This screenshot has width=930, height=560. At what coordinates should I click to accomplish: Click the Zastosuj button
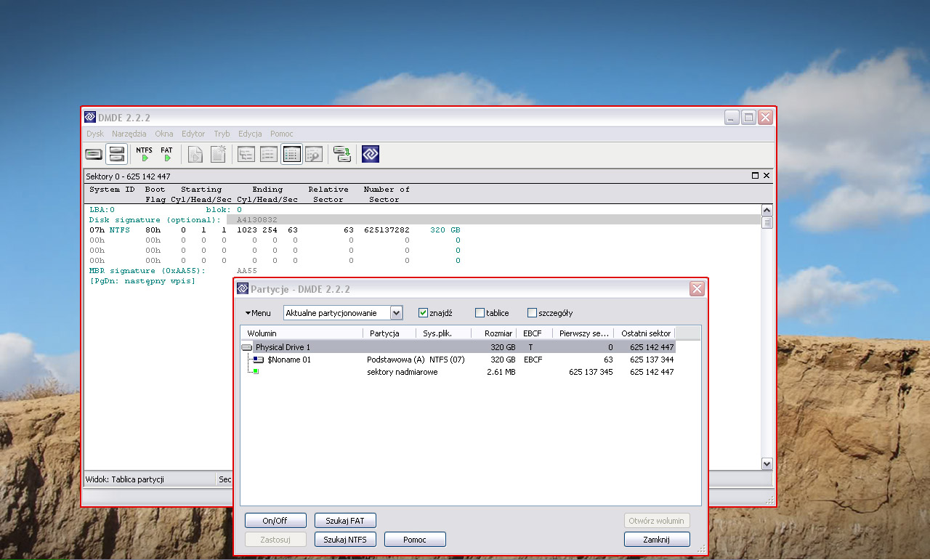275,540
